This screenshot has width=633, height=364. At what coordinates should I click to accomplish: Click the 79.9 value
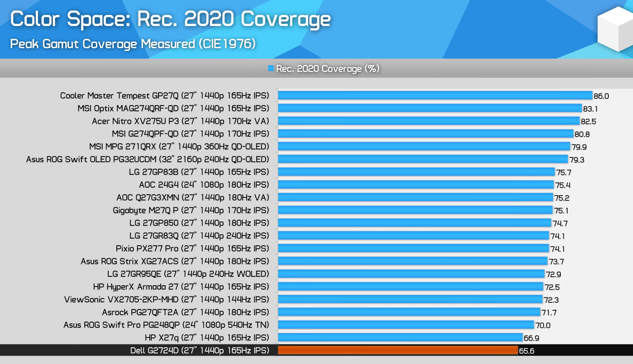coord(579,147)
